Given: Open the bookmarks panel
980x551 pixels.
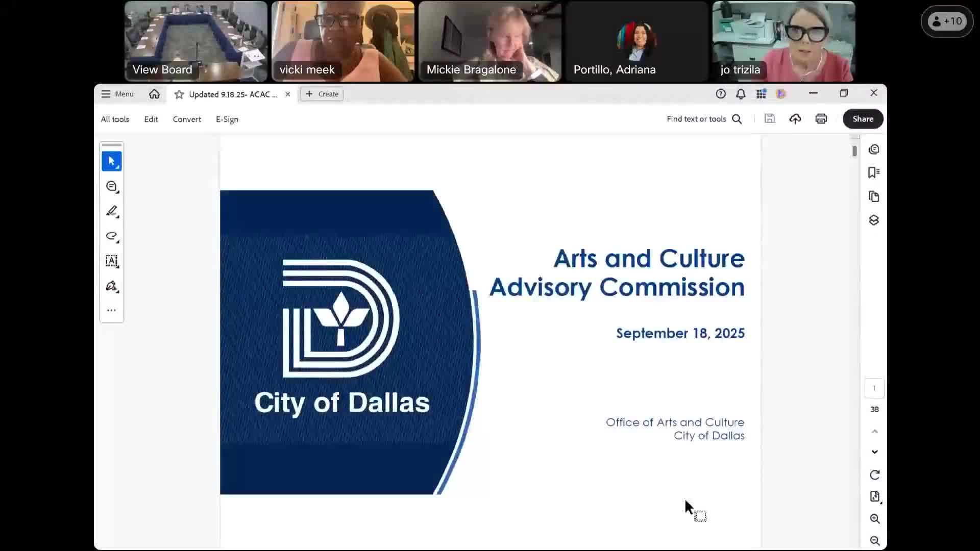Looking at the screenshot, I should point(874,172).
